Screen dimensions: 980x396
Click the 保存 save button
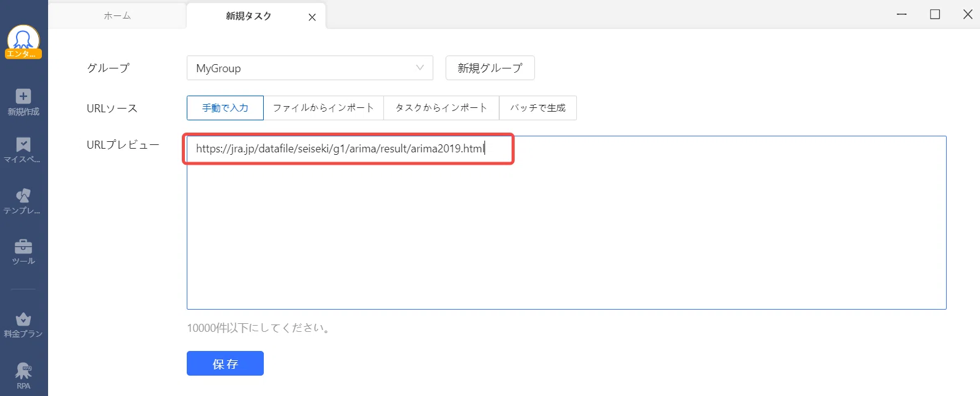pos(225,363)
